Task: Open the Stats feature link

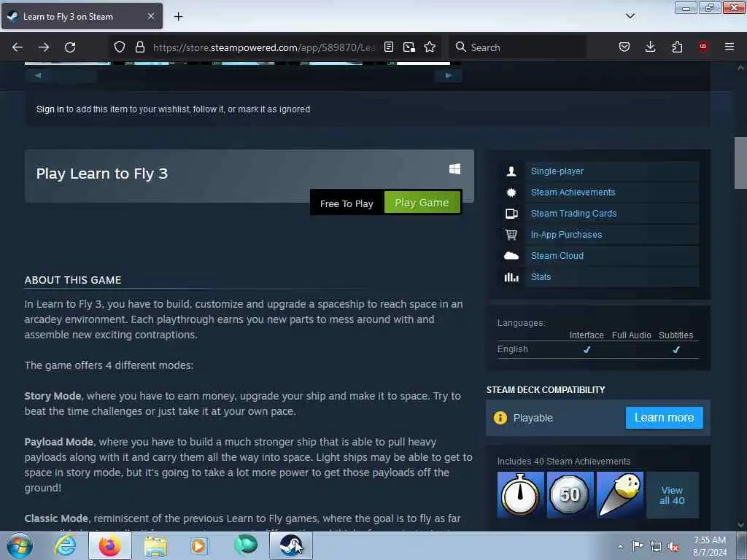Action: [541, 276]
